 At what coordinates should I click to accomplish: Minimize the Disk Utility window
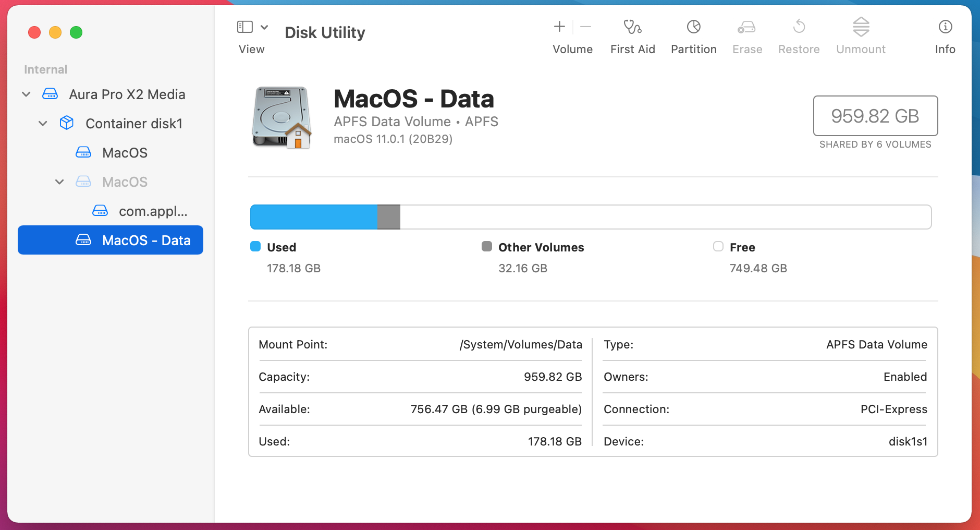click(55, 32)
